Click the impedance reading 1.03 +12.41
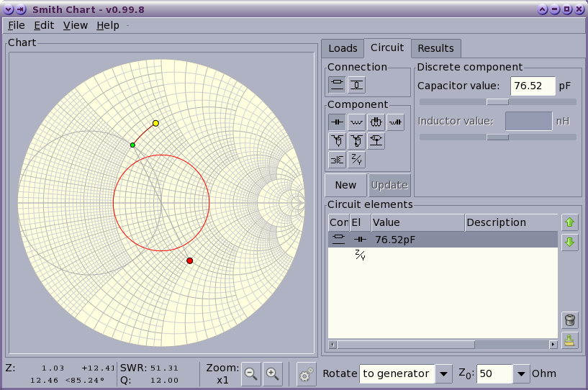This screenshot has height=390, width=588. point(78,368)
